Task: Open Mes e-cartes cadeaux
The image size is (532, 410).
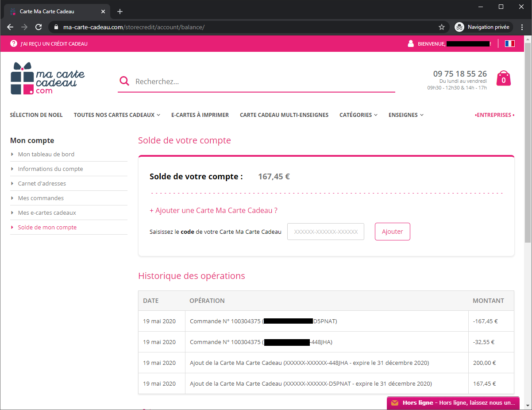Action: click(x=47, y=213)
